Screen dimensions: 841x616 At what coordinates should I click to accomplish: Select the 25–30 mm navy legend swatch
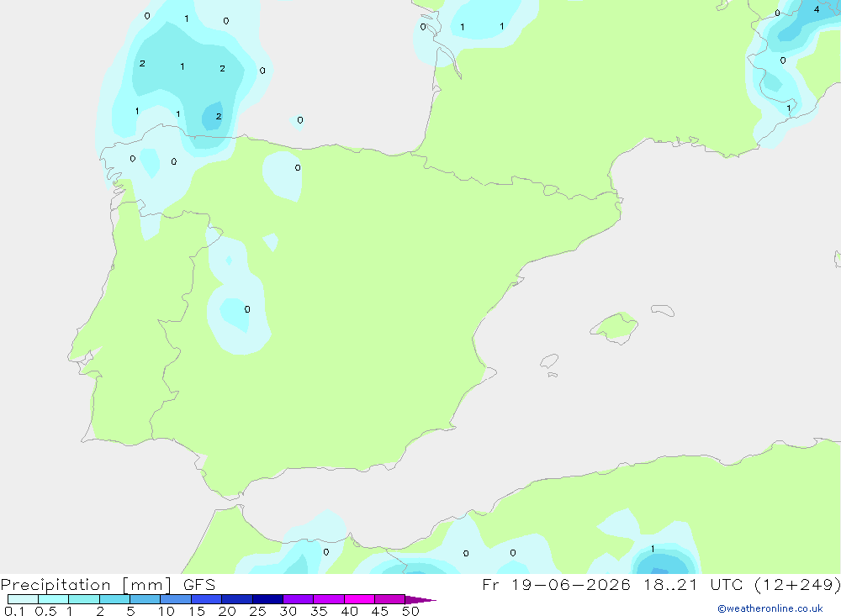267,599
